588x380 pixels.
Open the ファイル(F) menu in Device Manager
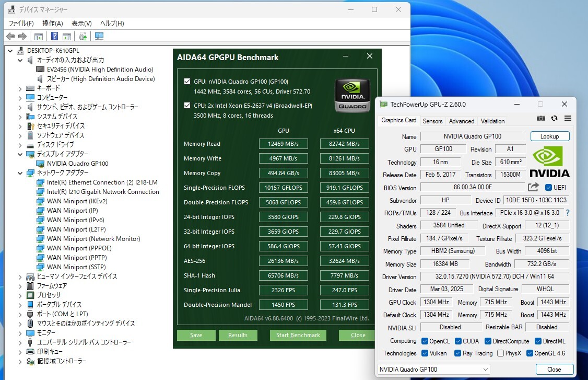(21, 24)
